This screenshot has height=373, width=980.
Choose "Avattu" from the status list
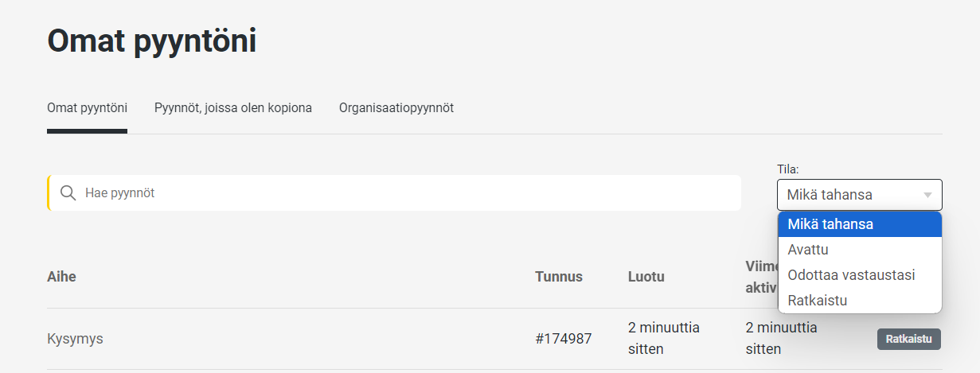(808, 250)
